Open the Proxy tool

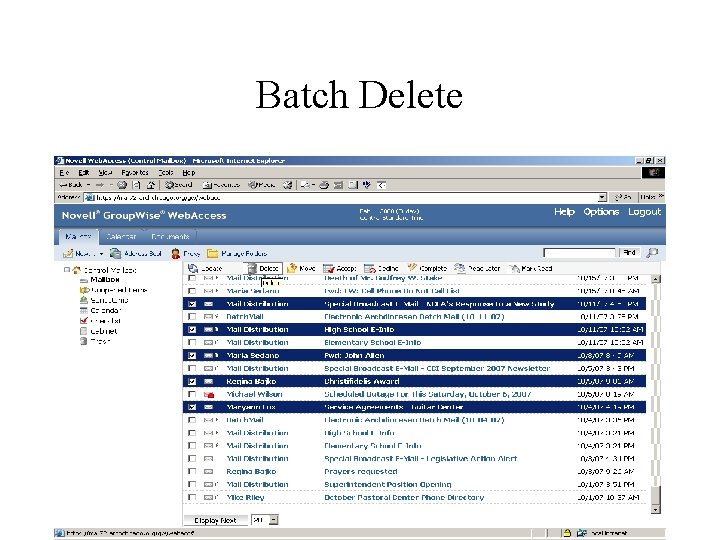click(186, 253)
